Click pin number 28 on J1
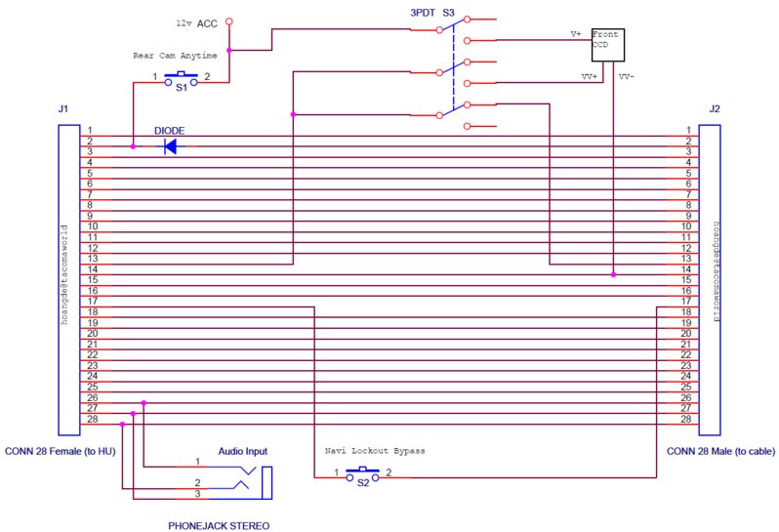Viewport: 779px width, 532px height. pos(93,419)
